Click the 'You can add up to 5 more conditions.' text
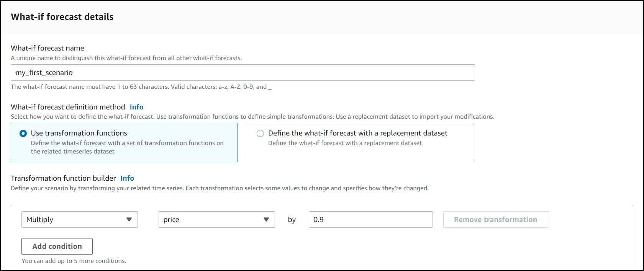The width and height of the screenshot is (644, 271). pyautogui.click(x=74, y=261)
